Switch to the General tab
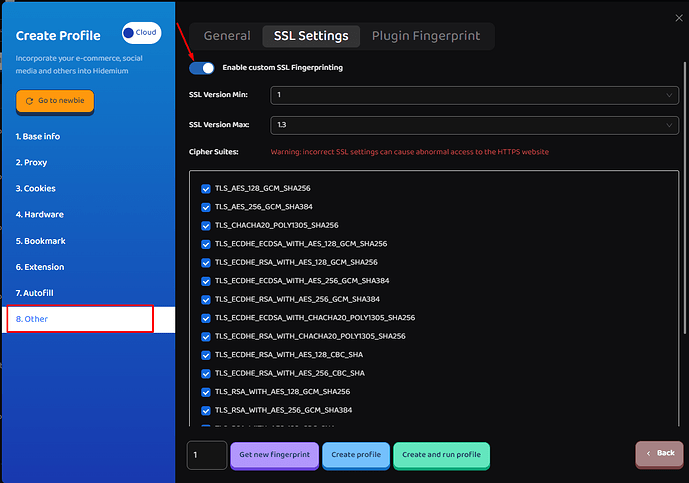 [x=227, y=36]
